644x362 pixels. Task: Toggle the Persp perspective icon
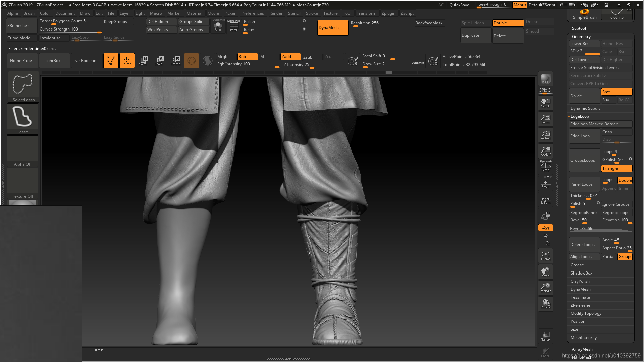pyautogui.click(x=545, y=167)
